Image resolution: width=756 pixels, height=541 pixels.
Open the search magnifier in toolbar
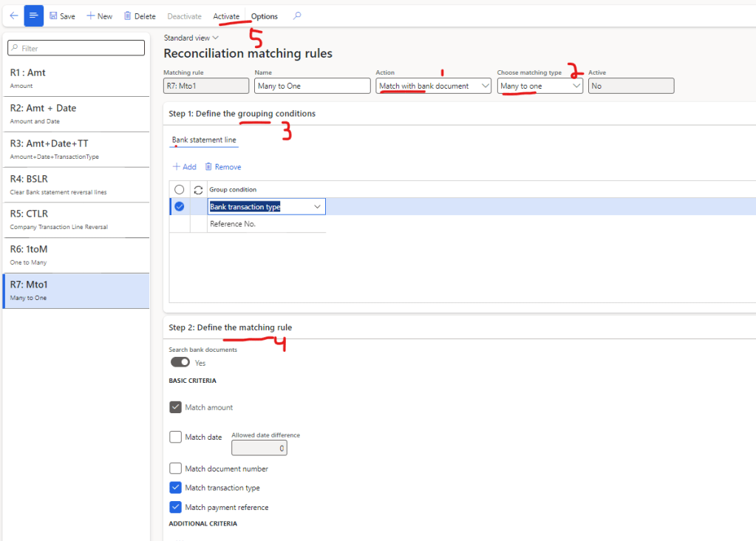tap(297, 16)
